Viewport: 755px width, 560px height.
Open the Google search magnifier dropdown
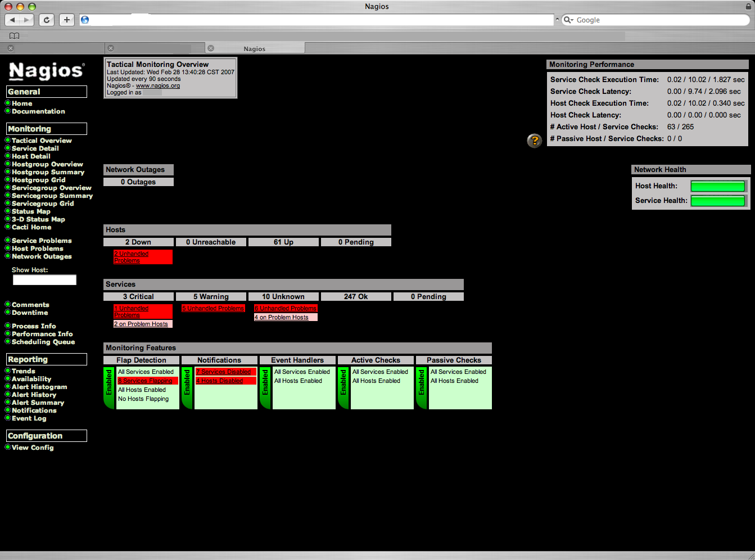[x=568, y=20]
